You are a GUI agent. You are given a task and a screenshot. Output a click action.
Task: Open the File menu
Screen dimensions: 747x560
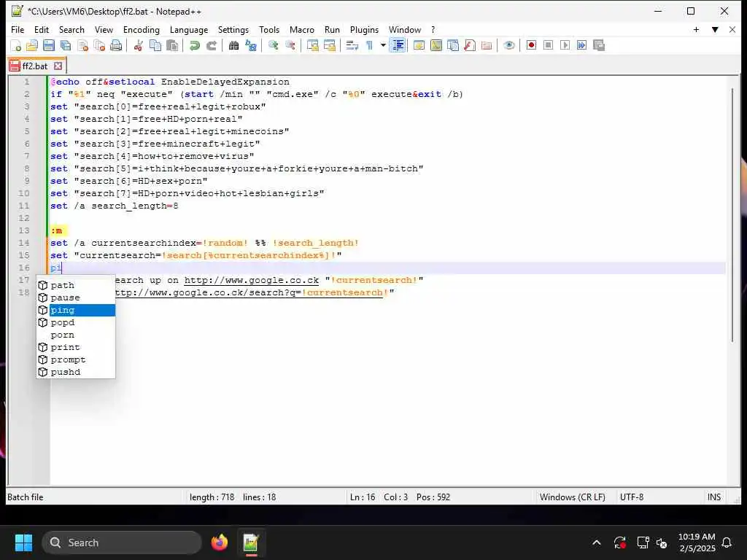[x=18, y=29]
